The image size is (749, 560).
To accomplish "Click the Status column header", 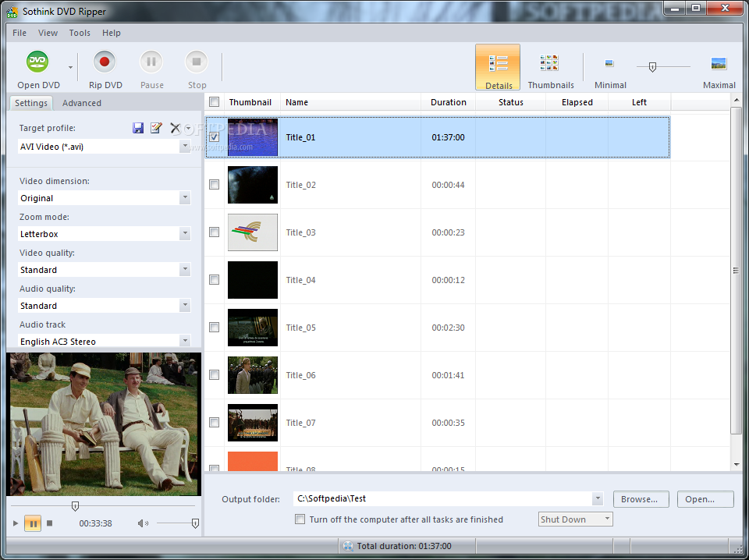I will pos(510,102).
